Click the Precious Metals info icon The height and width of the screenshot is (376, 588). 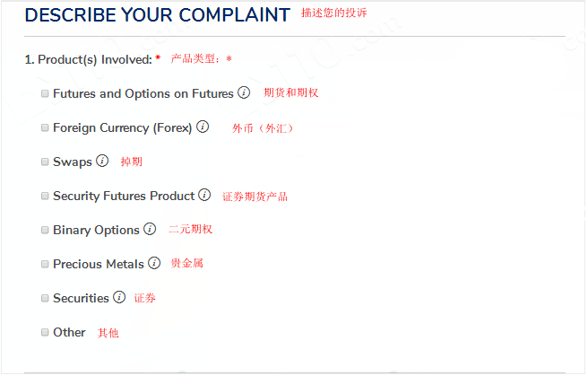tap(154, 263)
